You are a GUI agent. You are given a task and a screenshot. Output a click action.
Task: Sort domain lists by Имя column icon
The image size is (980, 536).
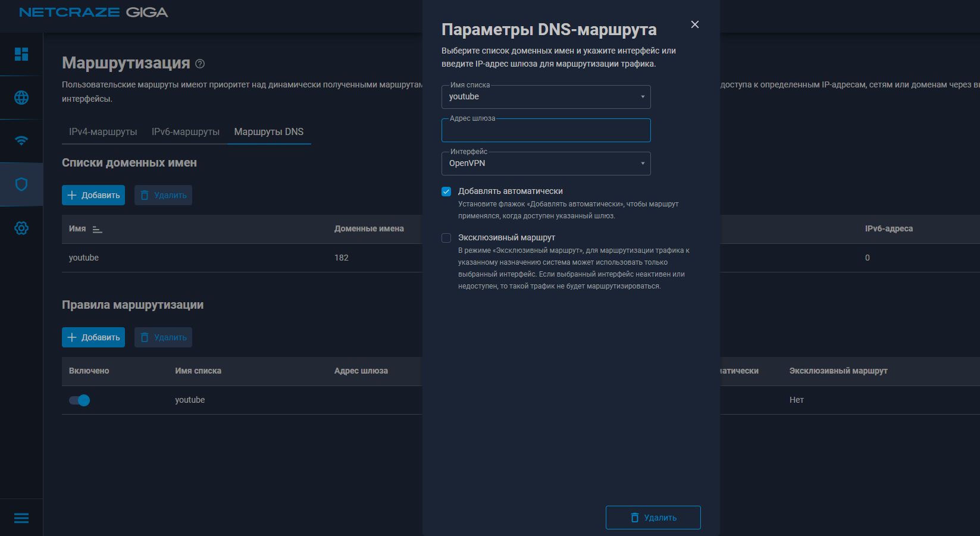click(98, 229)
